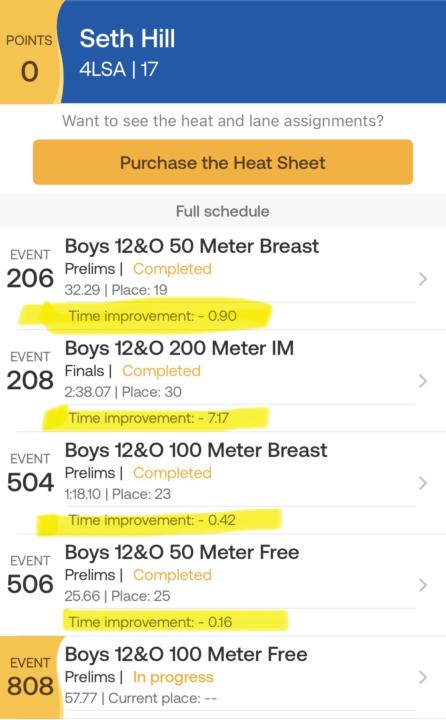The height and width of the screenshot is (720, 446).
Task: Open Boys 12&O 100 Meter Breast event
Action: click(x=196, y=450)
